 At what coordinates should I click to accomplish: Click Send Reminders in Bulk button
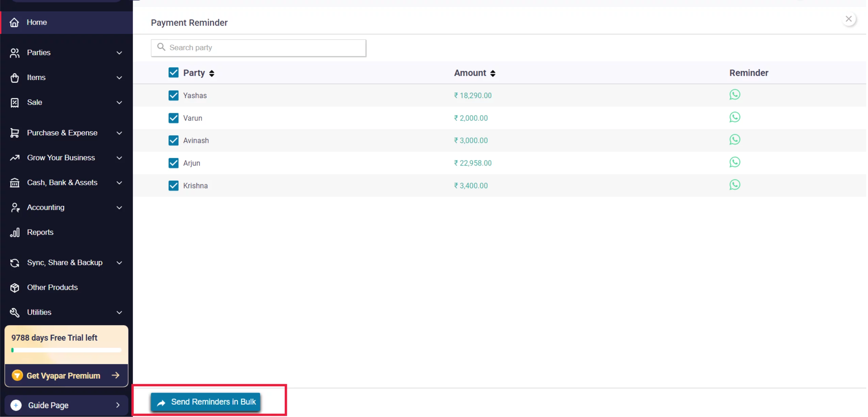(205, 402)
